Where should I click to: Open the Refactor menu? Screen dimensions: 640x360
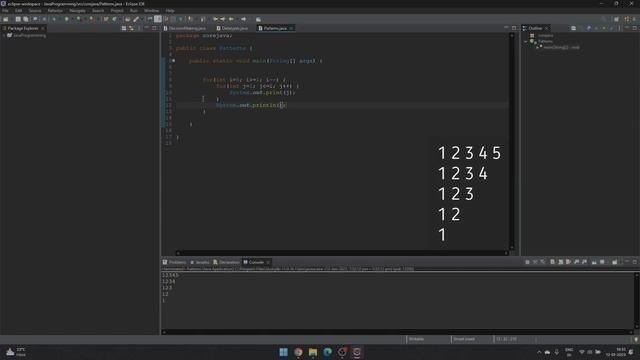[x=55, y=11]
